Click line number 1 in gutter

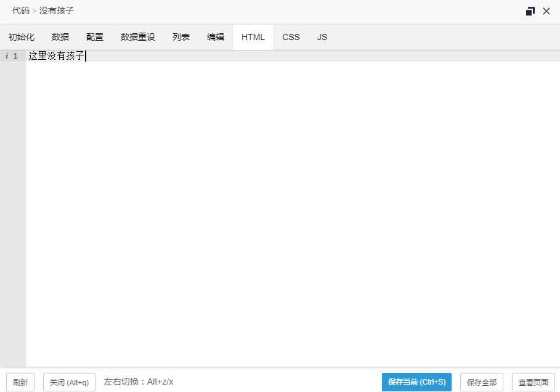(15, 55)
